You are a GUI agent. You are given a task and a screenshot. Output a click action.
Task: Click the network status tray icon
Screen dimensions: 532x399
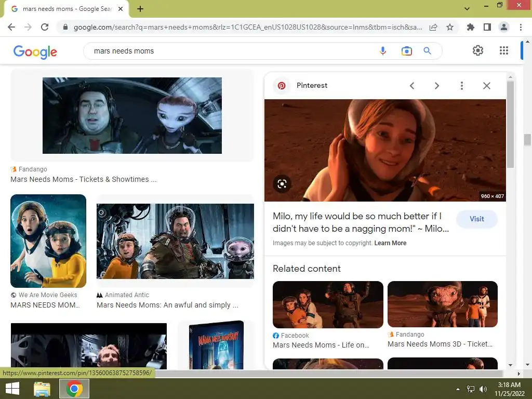pos(471,389)
